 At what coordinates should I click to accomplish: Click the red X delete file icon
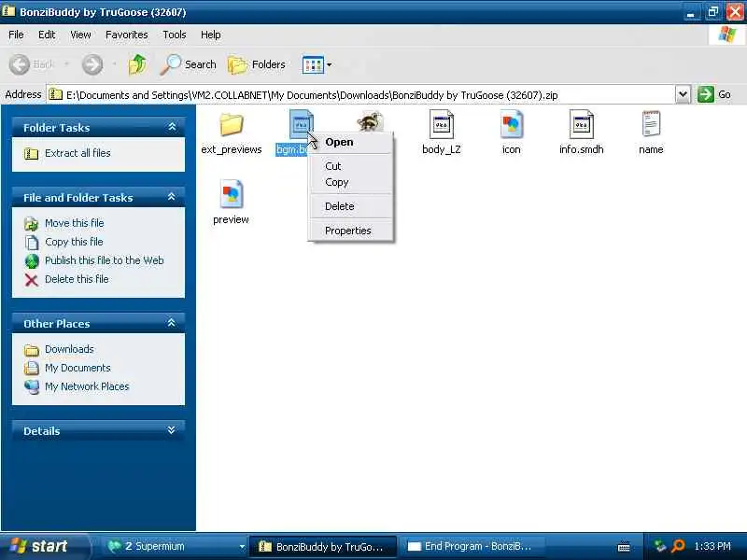pyautogui.click(x=32, y=279)
